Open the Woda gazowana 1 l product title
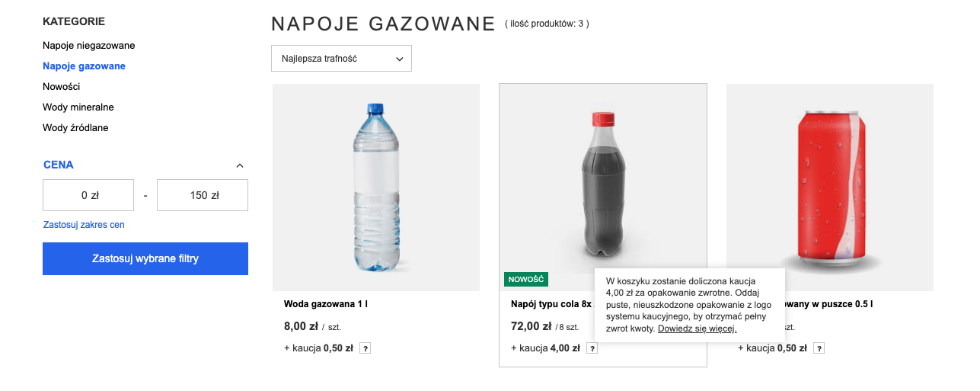This screenshot has height=391, width=980. pos(326,304)
